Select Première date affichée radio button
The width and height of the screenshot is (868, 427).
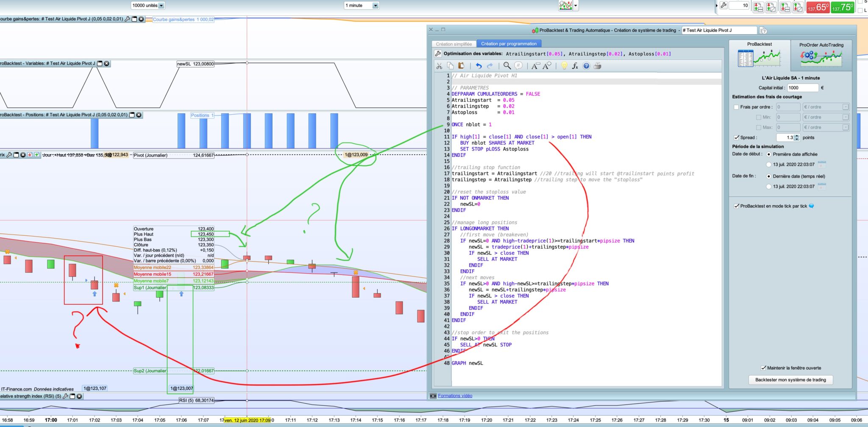(x=768, y=154)
